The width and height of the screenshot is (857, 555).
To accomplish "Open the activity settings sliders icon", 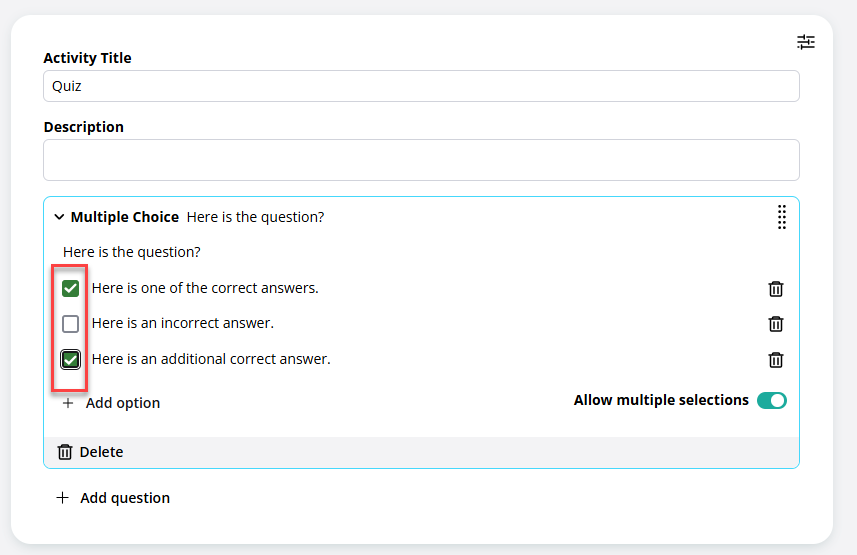I will [806, 42].
